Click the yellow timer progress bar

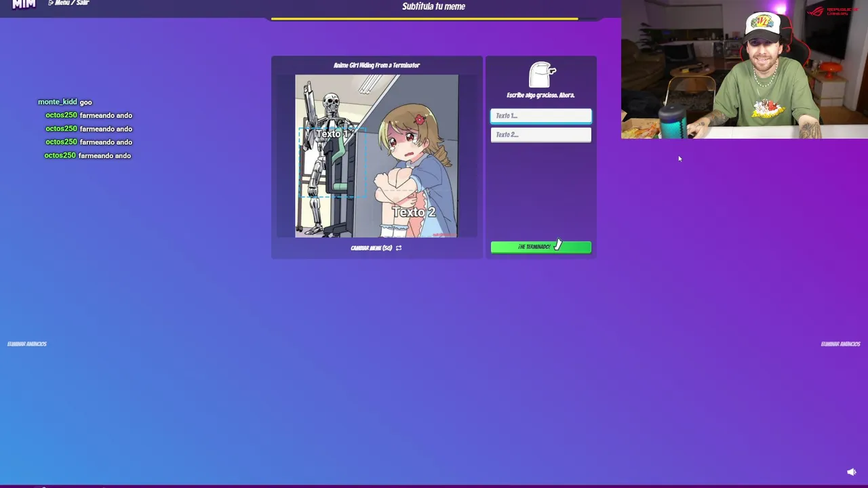(x=425, y=19)
